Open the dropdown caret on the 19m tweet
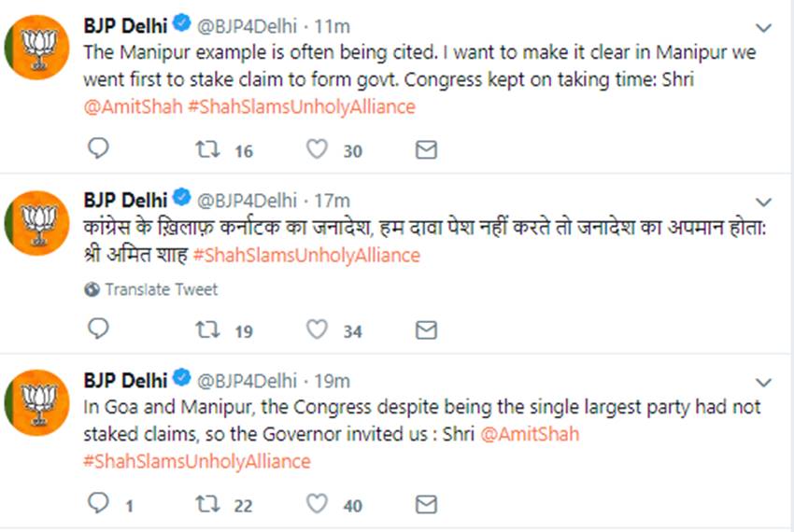This screenshot has width=794, height=532. (x=763, y=383)
